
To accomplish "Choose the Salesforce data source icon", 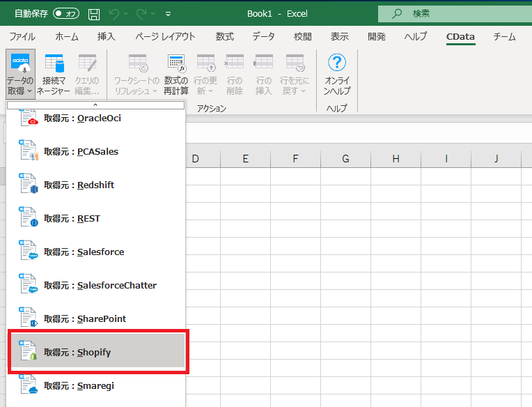I will tap(29, 250).
